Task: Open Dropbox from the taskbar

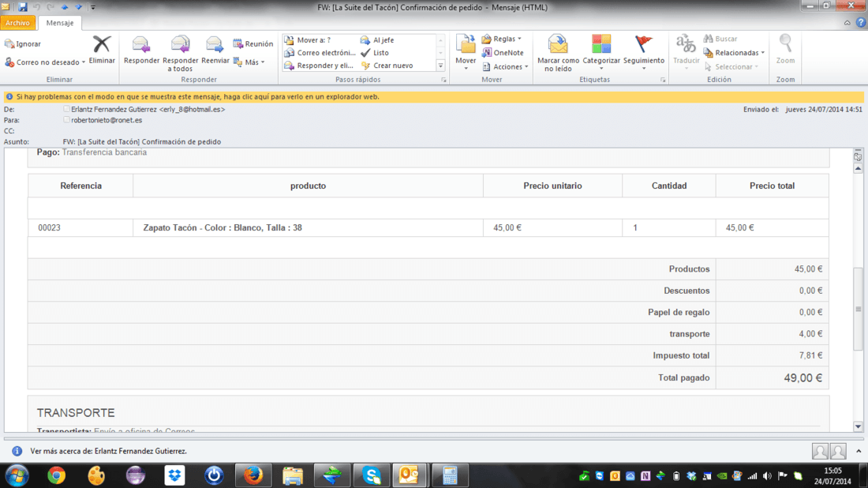Action: coord(174,475)
